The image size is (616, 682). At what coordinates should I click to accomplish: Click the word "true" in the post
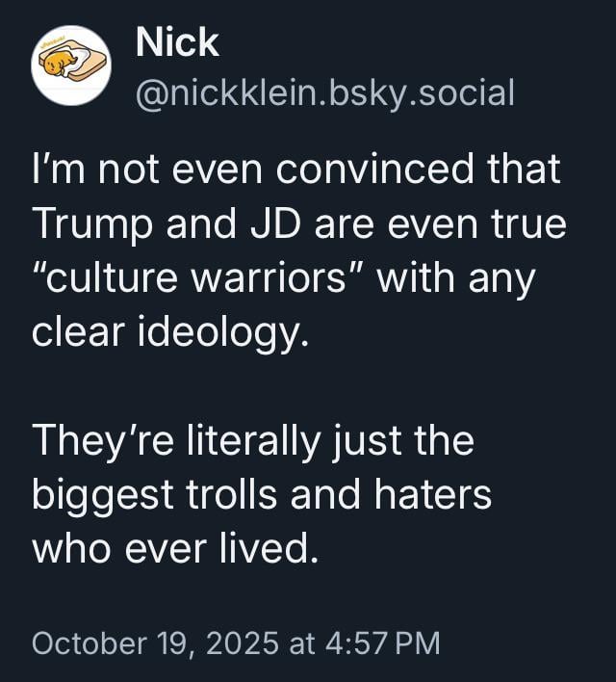[530, 223]
